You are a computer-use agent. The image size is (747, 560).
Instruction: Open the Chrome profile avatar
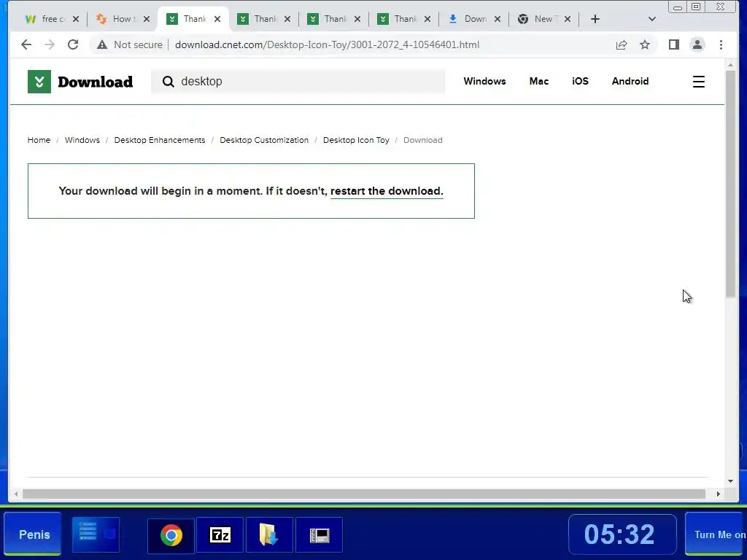pos(697,44)
